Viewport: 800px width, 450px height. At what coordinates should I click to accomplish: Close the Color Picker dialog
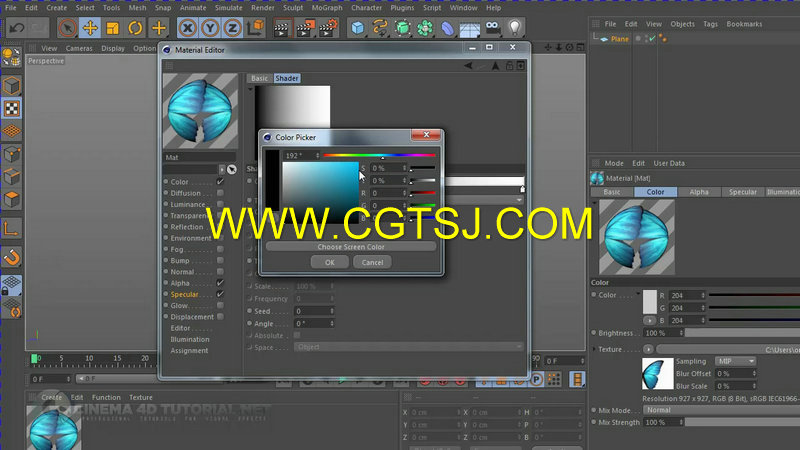[426, 135]
